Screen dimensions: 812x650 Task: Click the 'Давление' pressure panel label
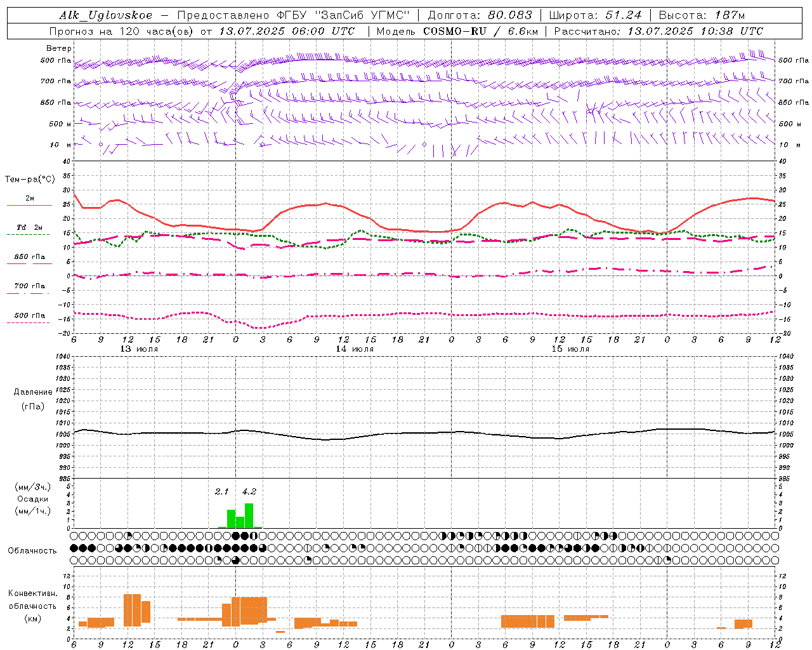coord(32,392)
